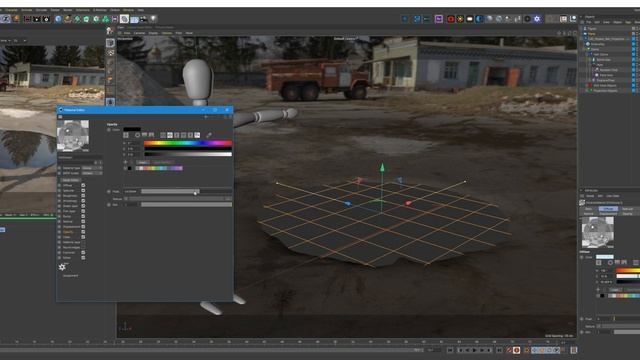Click the dark circle icon beside the gear
Image resolution: width=640 pixels, height=360 pixels.
527,19
